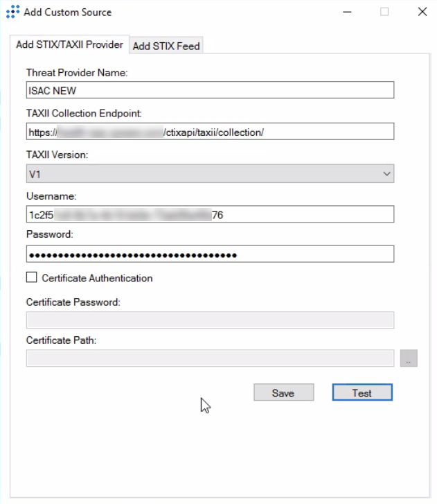437x504 pixels.
Task: Toggle the Certificate Authentication checkbox
Action: click(31, 277)
